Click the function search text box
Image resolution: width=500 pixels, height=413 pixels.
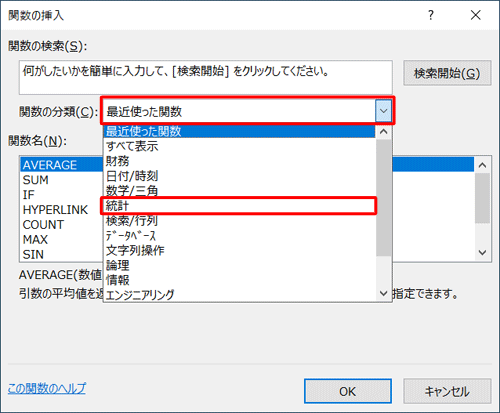point(206,77)
